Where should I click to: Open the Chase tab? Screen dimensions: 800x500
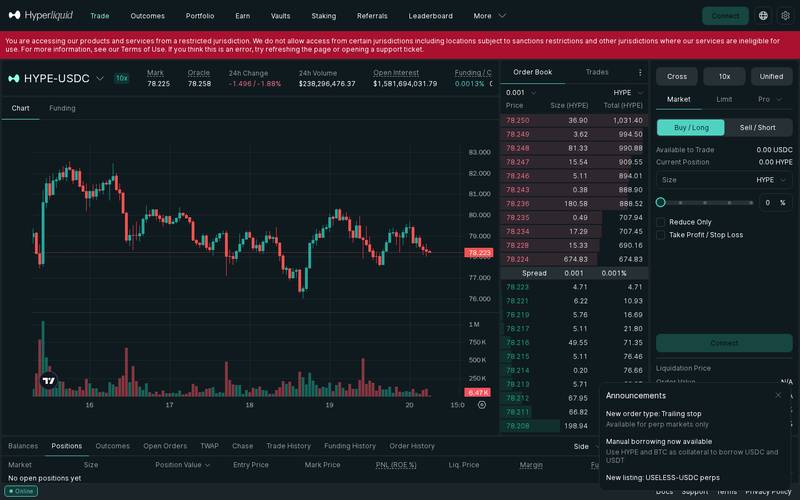point(242,446)
